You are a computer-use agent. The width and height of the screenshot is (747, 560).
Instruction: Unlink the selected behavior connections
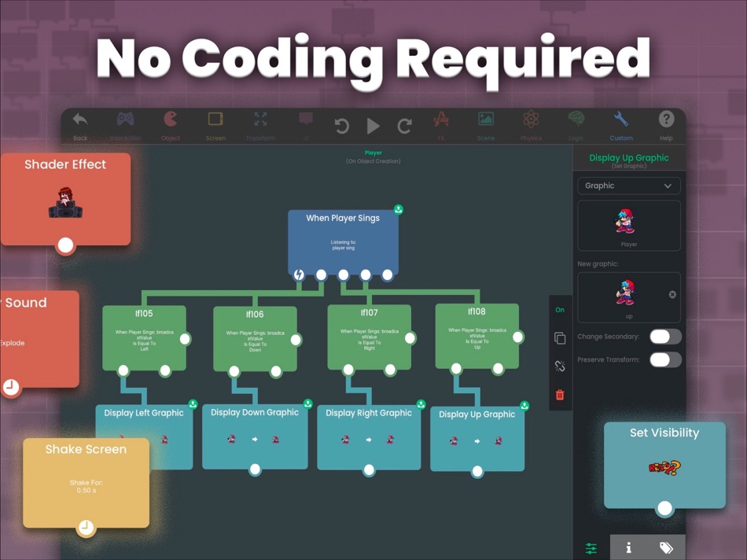tap(560, 366)
